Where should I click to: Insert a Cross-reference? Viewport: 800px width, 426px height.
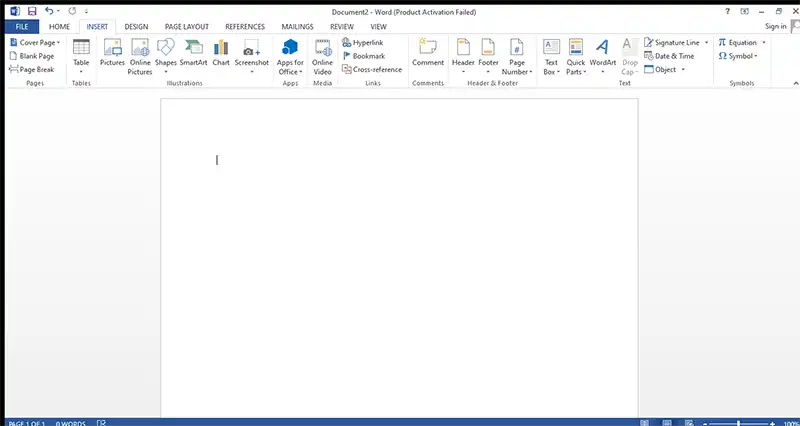tap(372, 69)
